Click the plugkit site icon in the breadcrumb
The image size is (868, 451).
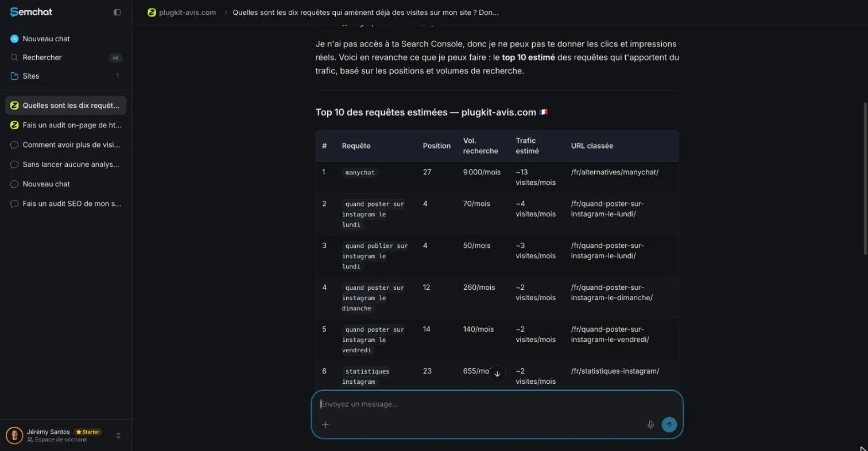click(152, 12)
